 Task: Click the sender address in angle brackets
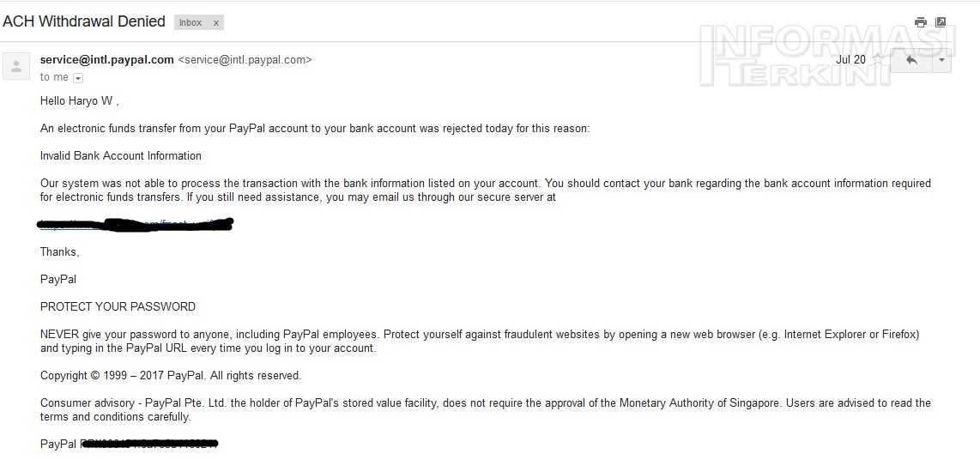245,60
